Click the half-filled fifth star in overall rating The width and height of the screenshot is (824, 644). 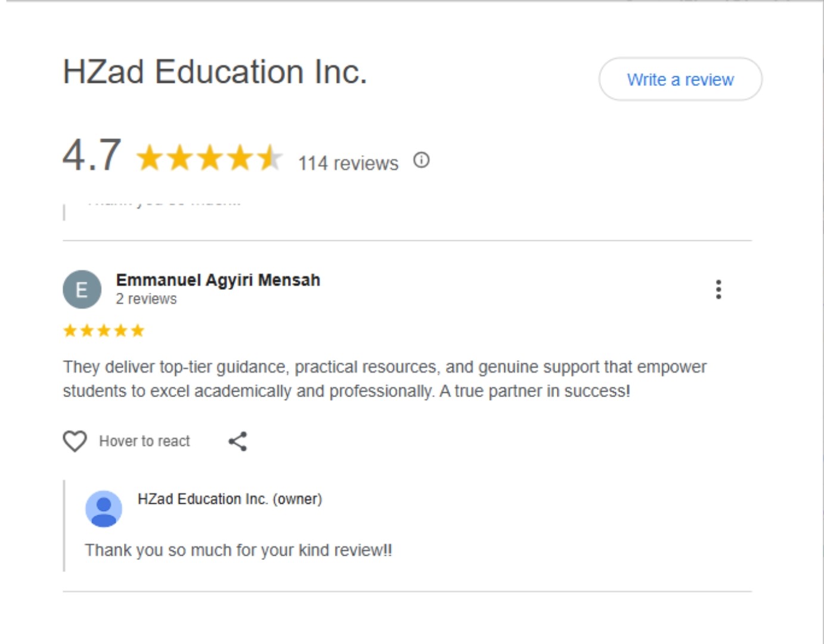tap(270, 158)
